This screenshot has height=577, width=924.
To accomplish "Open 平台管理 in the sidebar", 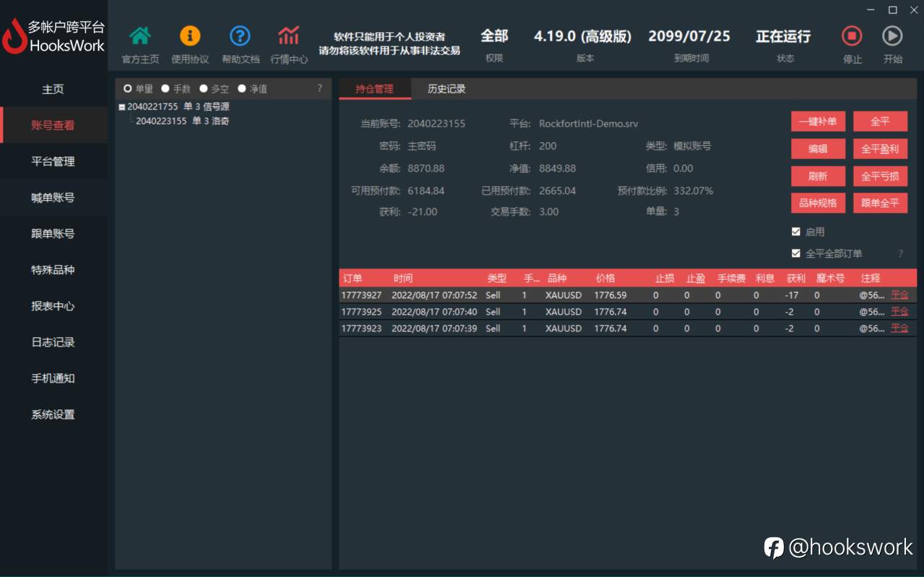I will pos(53,161).
